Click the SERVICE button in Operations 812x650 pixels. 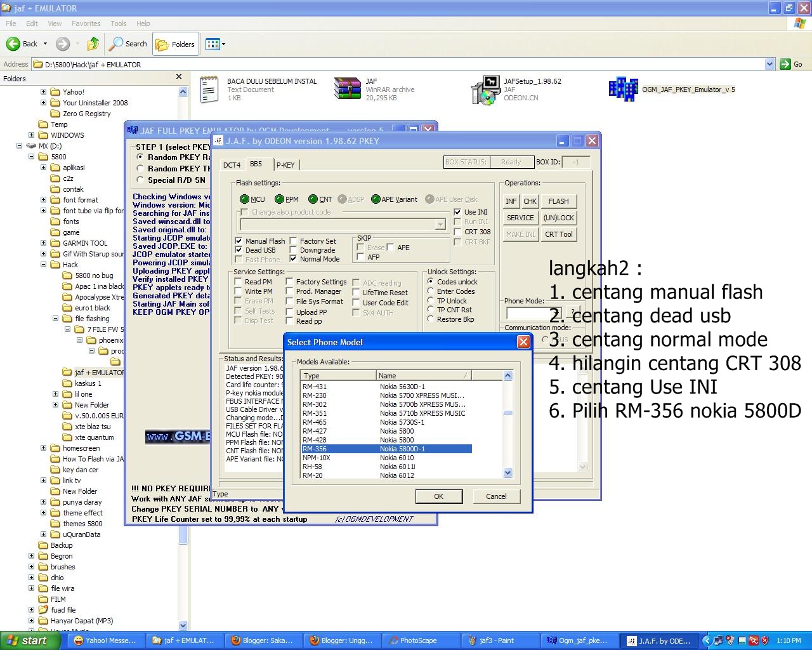(x=521, y=218)
